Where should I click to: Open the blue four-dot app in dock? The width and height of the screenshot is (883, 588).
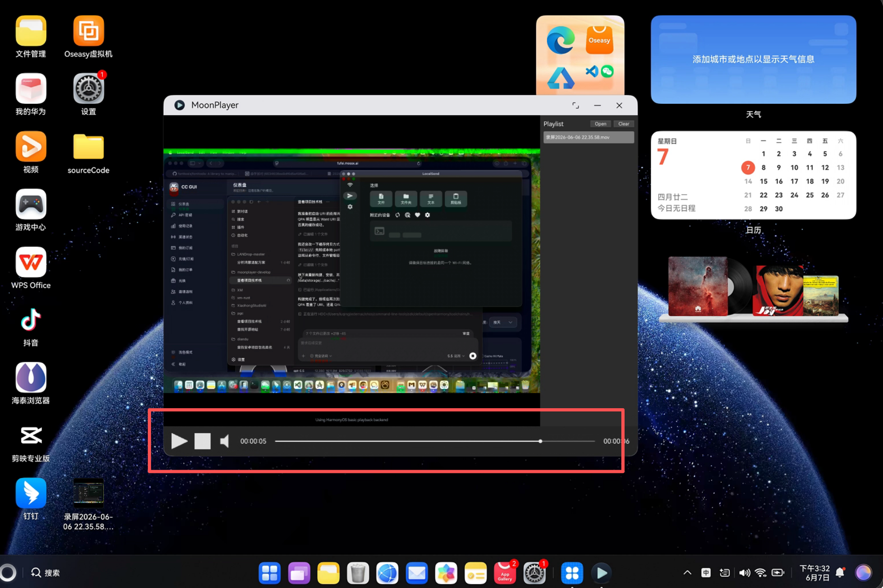572,573
